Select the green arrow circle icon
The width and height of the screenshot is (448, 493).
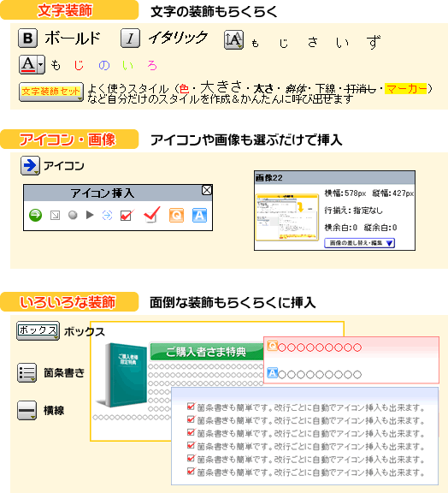tap(36, 216)
